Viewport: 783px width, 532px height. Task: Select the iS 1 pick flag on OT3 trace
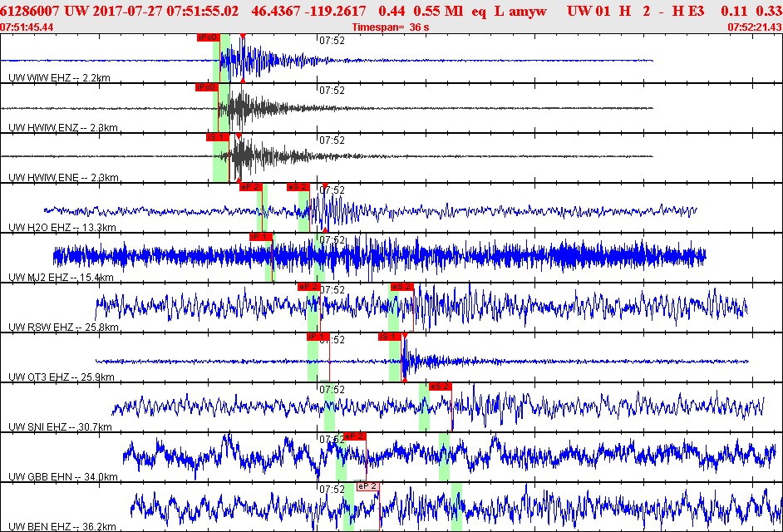(390, 337)
